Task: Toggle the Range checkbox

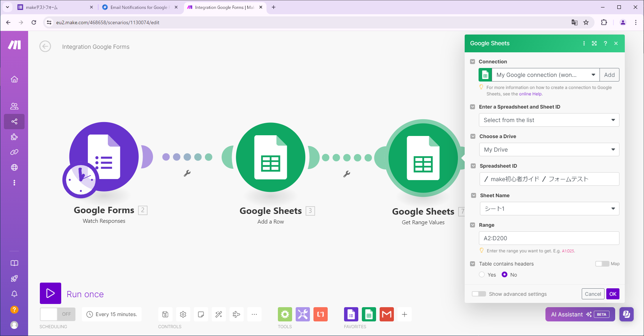Action: pos(473,225)
